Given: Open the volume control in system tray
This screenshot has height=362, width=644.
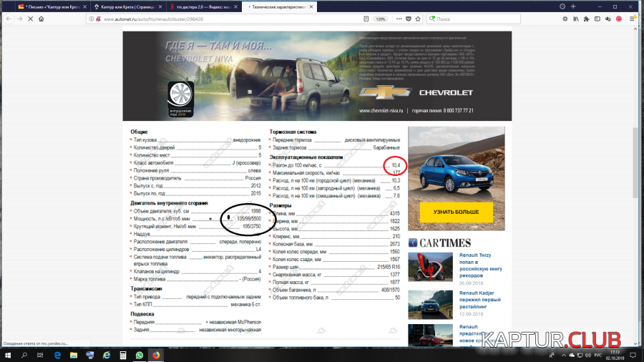Looking at the screenshot, I should 587,355.
